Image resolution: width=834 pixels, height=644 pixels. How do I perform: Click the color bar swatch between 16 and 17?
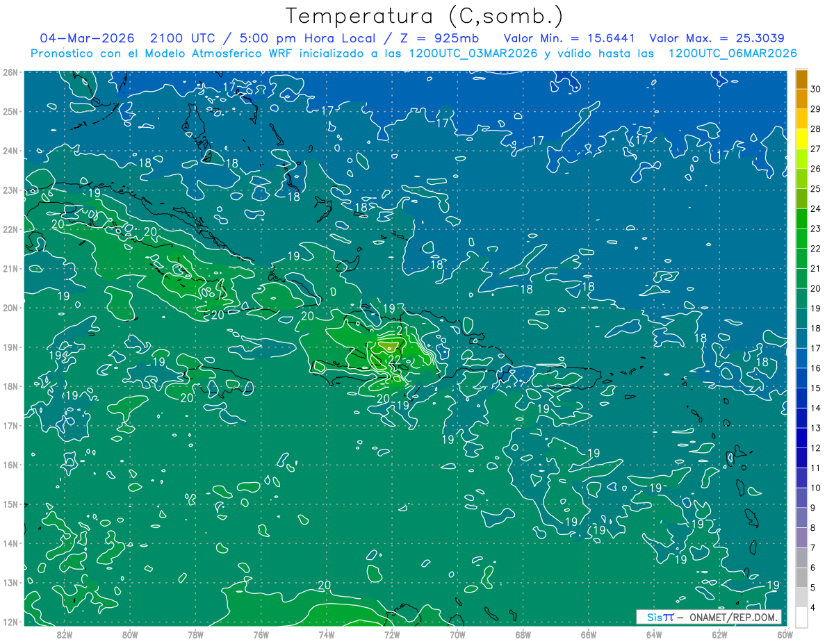click(801, 358)
